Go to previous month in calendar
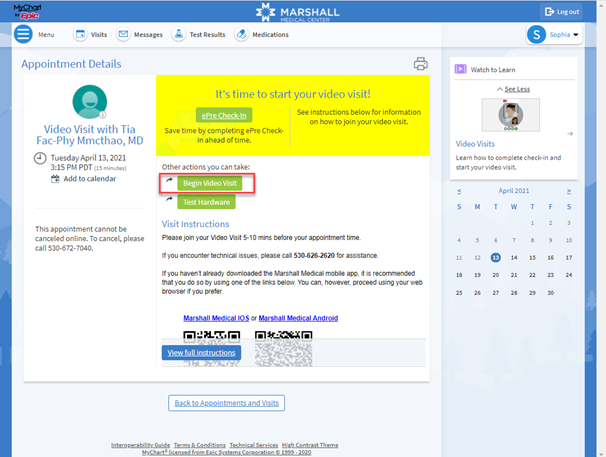606x457 pixels. 459,191
